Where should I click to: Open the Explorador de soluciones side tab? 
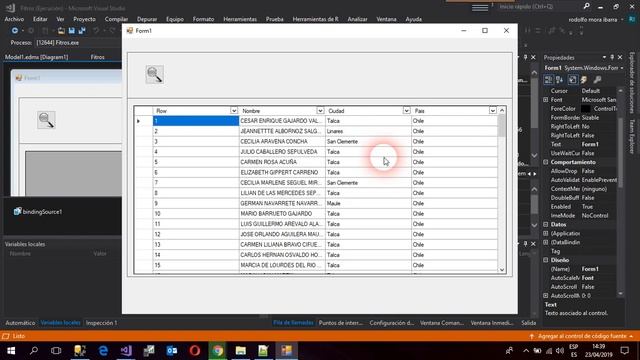[631, 83]
